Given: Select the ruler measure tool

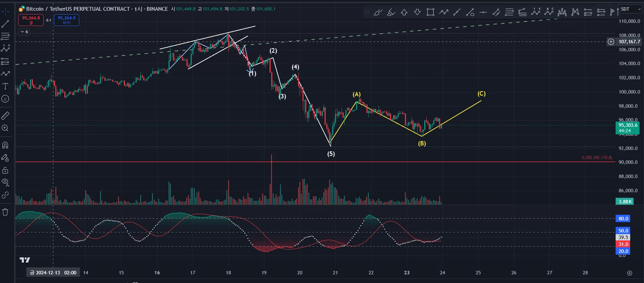Looking at the screenshot, I should pyautogui.click(x=6, y=115).
